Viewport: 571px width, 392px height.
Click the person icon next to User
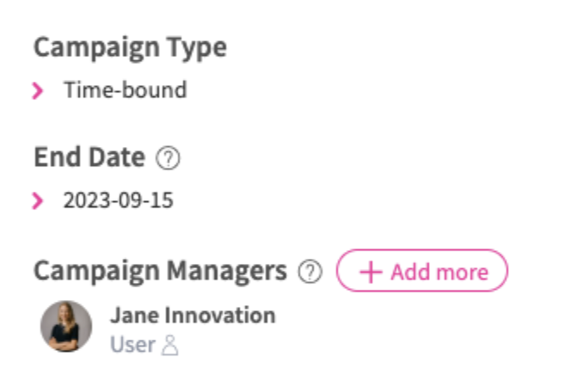169,346
